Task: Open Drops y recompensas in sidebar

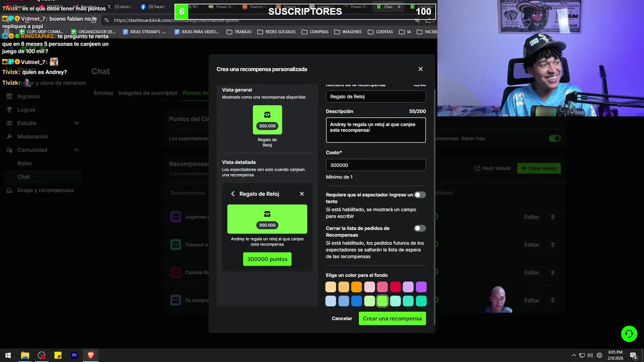Action: point(45,190)
